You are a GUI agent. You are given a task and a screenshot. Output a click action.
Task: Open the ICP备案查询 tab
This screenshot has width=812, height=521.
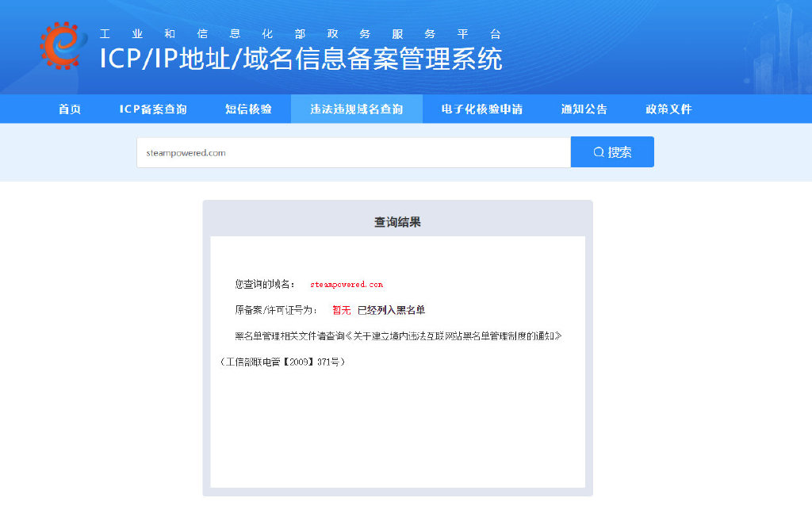[x=153, y=109]
